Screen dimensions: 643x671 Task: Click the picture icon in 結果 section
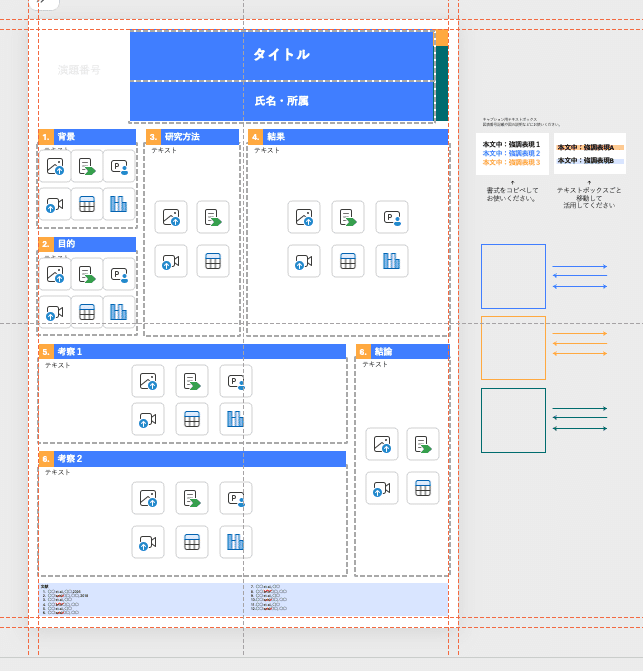(x=304, y=217)
